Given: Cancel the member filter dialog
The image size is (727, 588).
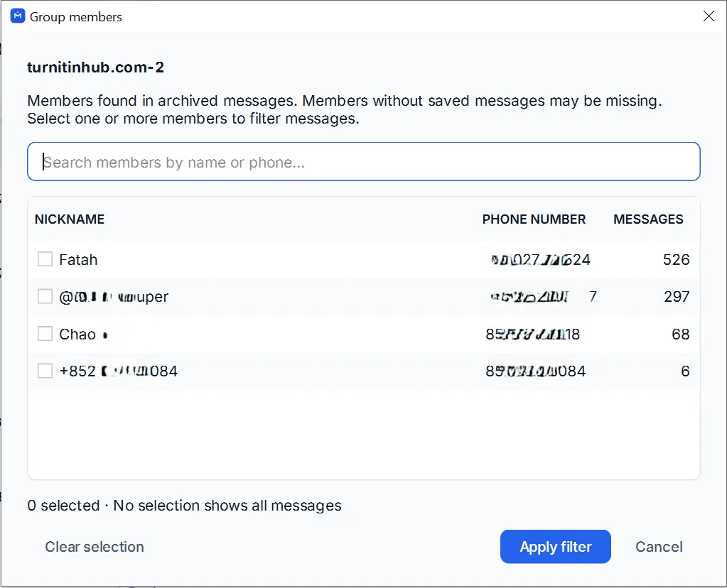Looking at the screenshot, I should [659, 547].
